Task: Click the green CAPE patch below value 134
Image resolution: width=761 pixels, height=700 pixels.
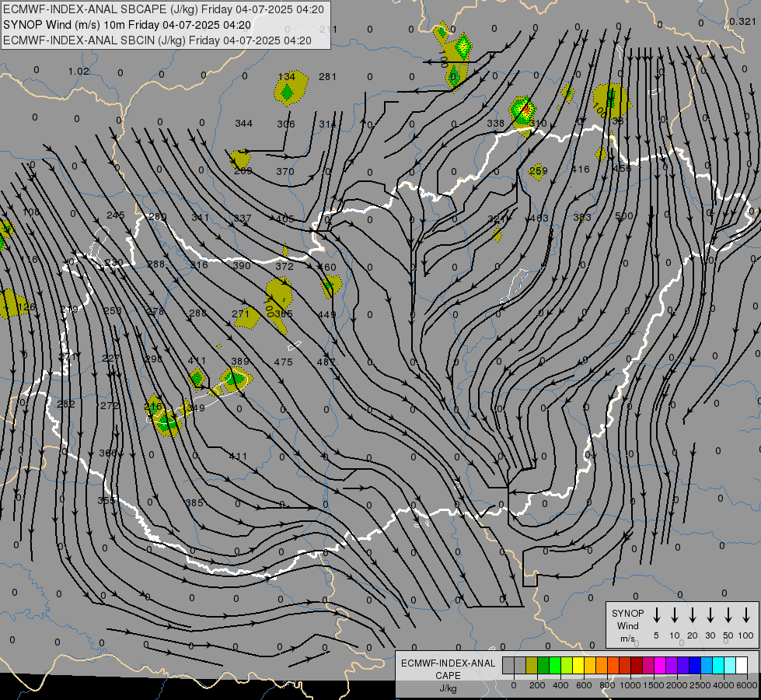Action: click(288, 93)
